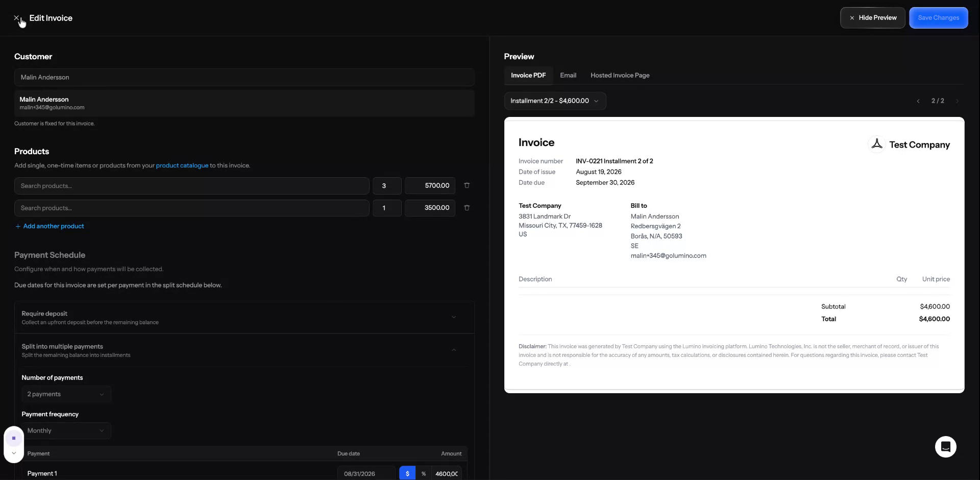Save invoice with Save Changes button

pos(938,18)
